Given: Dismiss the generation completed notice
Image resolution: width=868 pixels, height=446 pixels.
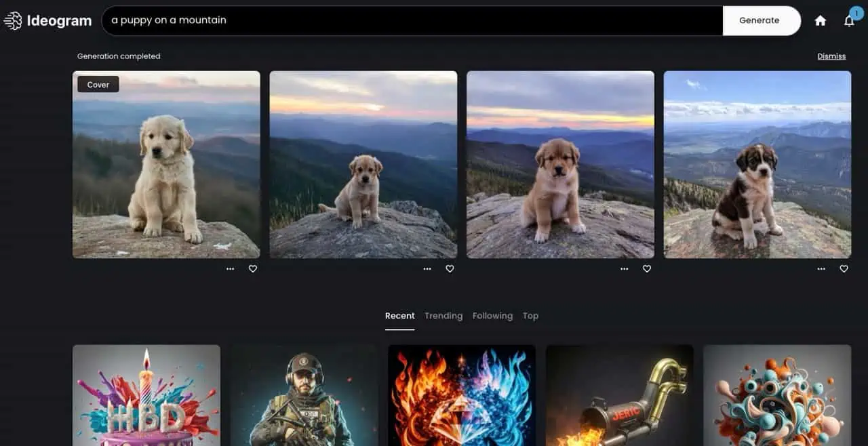Looking at the screenshot, I should click(x=831, y=56).
